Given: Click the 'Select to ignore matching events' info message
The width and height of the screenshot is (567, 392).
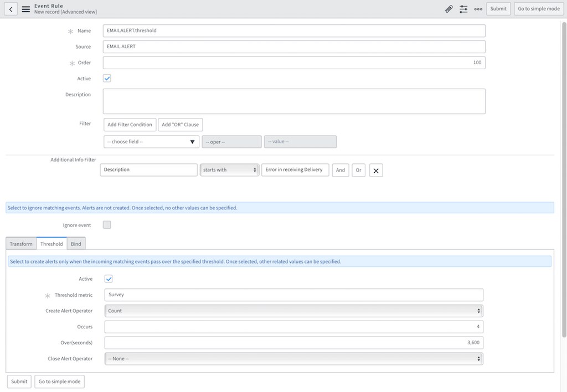Looking at the screenshot, I should pyautogui.click(x=280, y=208).
